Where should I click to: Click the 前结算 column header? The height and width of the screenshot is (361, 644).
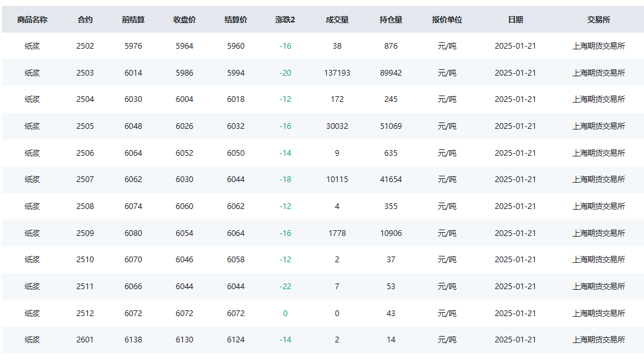pos(133,20)
